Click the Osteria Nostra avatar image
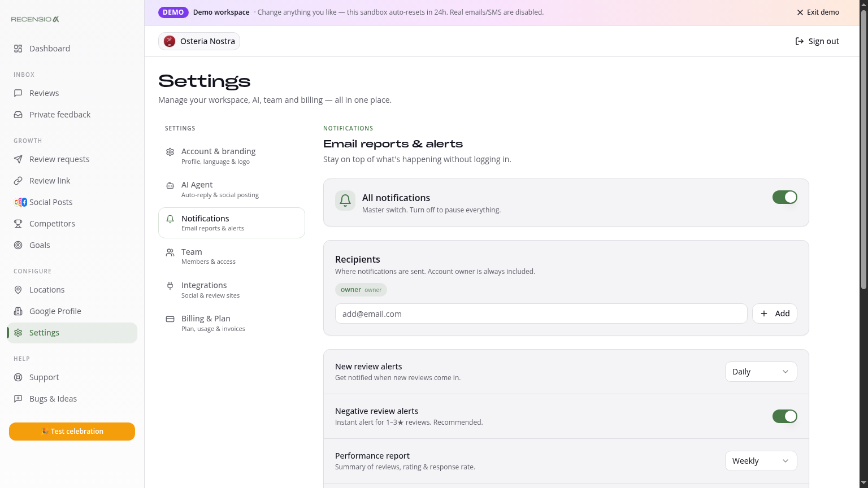 tap(170, 41)
